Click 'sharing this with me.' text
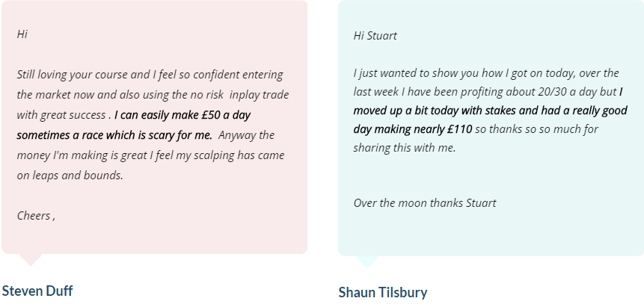644x307 pixels. coord(405,148)
